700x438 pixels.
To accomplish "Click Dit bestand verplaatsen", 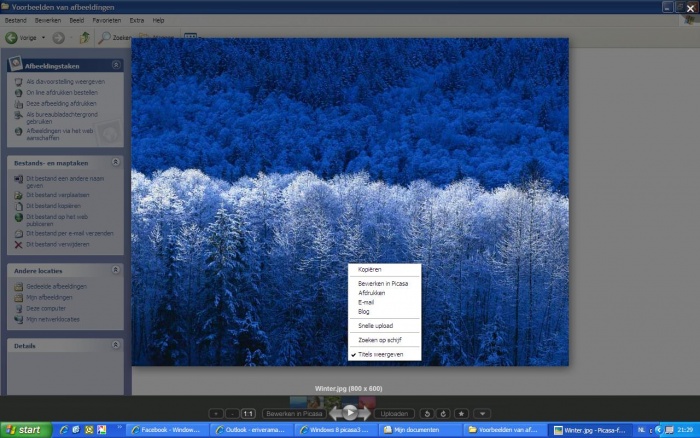I will 58,195.
